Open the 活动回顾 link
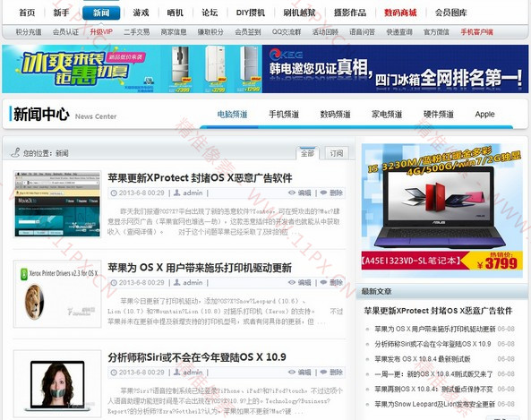 point(325,32)
